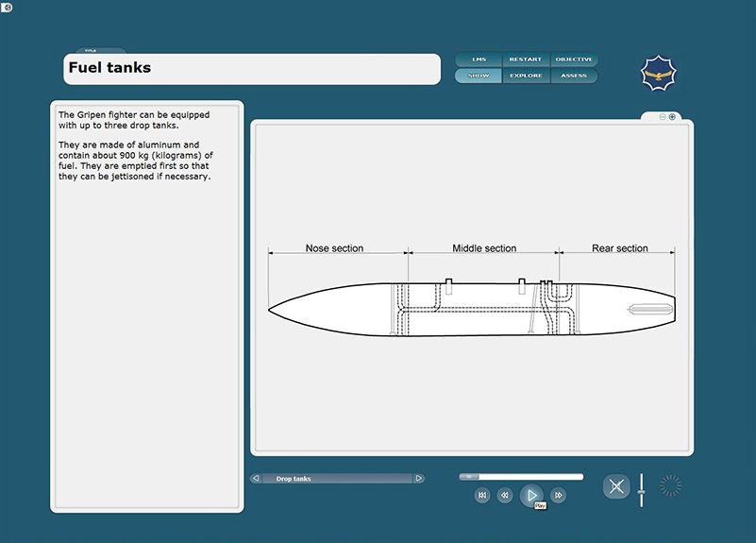The width and height of the screenshot is (756, 543).
Task: Click the Fuel tanks title field
Action: coord(252,69)
